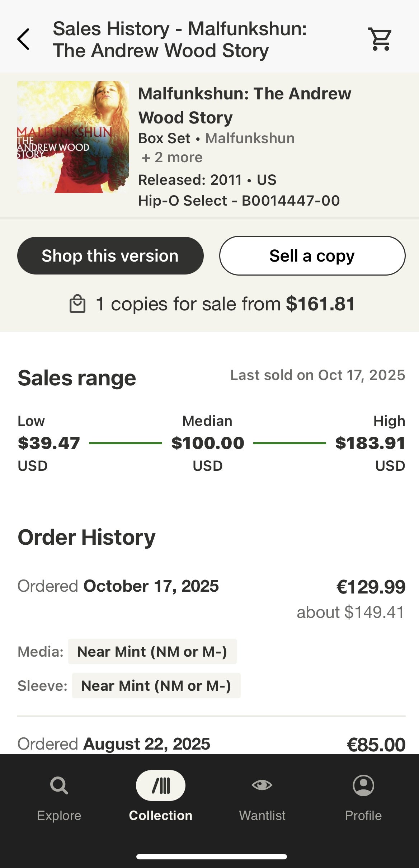Open the shopping cart icon
This screenshot has height=868, width=419.
[380, 39]
